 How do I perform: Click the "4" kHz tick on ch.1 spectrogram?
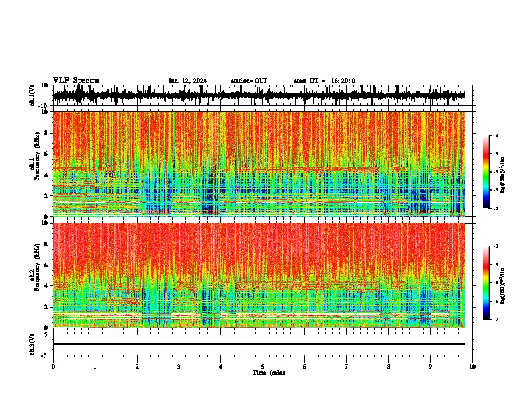click(47, 175)
